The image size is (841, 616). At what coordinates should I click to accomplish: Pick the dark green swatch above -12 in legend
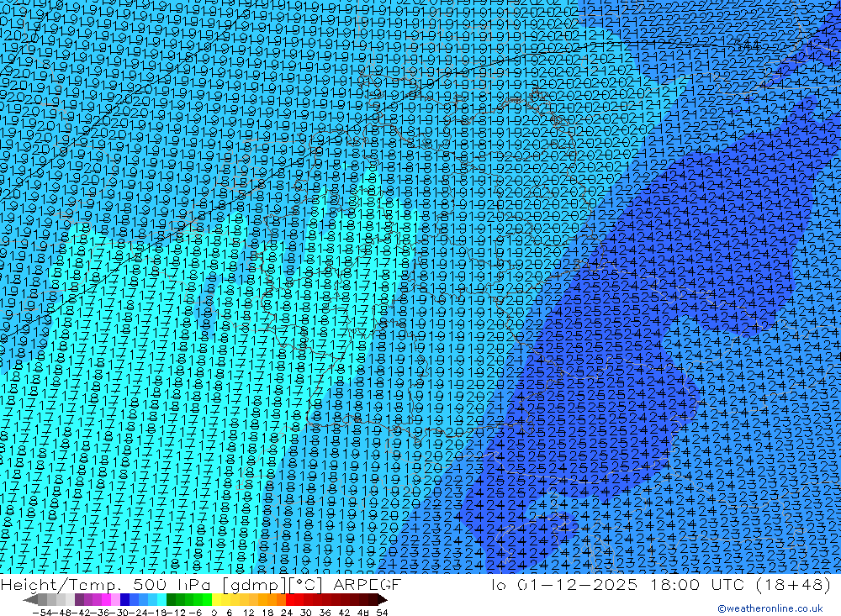click(x=171, y=600)
